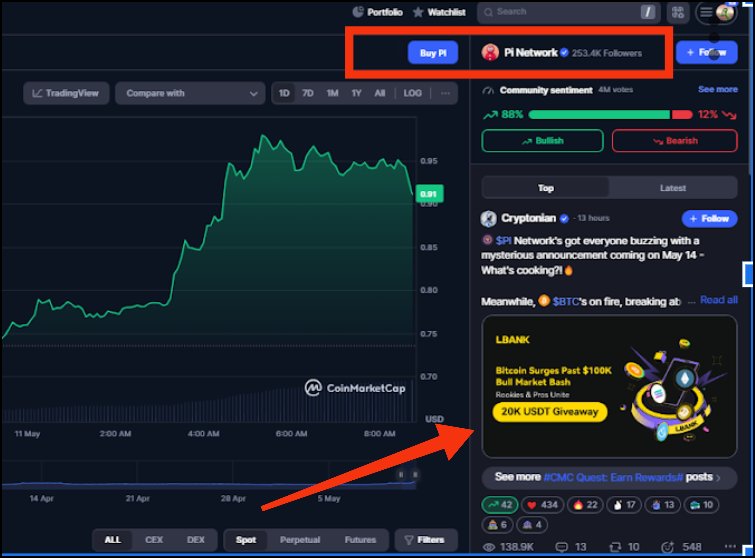The height and width of the screenshot is (558, 755).
Task: Vote Bullish on community sentiment
Action: [x=542, y=141]
